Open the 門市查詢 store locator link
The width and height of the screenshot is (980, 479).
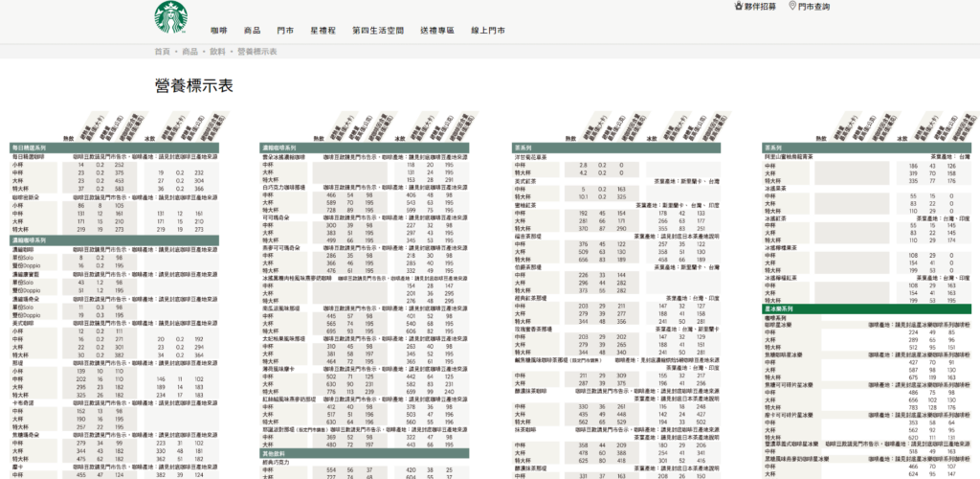tap(814, 7)
